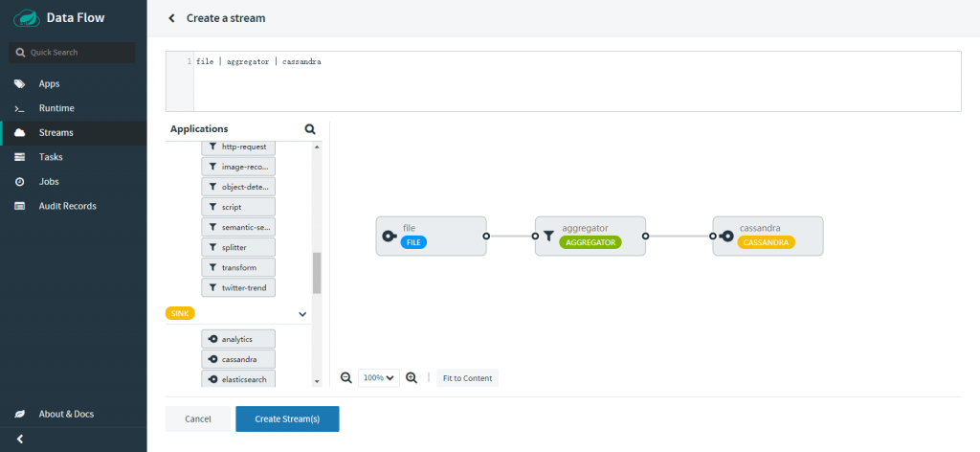Viewport: 980px width, 452px height.
Task: Open the Streams menu item
Action: [56, 132]
